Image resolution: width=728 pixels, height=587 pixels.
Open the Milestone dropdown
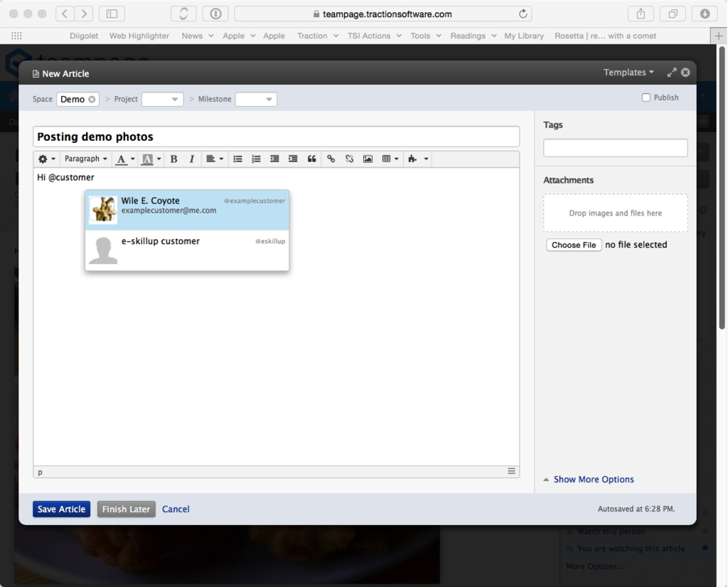coord(256,100)
